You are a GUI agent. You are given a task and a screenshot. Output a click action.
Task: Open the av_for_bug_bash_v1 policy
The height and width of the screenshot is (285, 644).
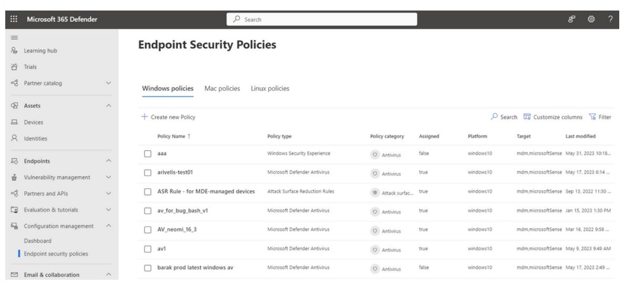[x=183, y=210]
